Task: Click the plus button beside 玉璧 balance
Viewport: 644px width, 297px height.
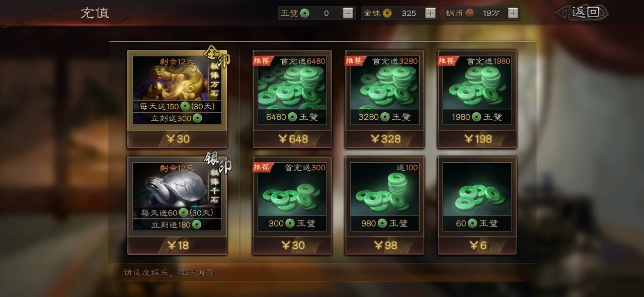Action: tap(348, 13)
